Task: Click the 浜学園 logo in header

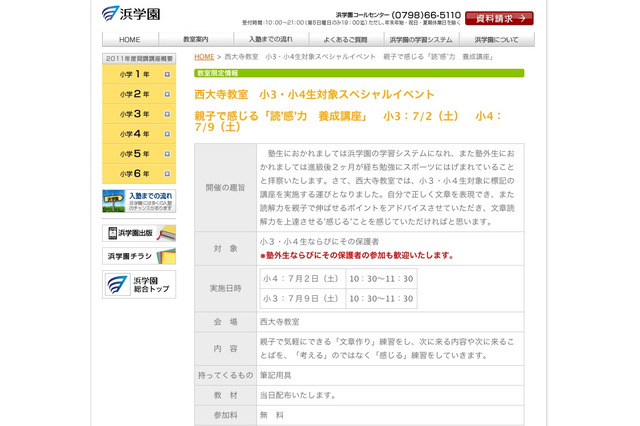Action: coord(131,14)
